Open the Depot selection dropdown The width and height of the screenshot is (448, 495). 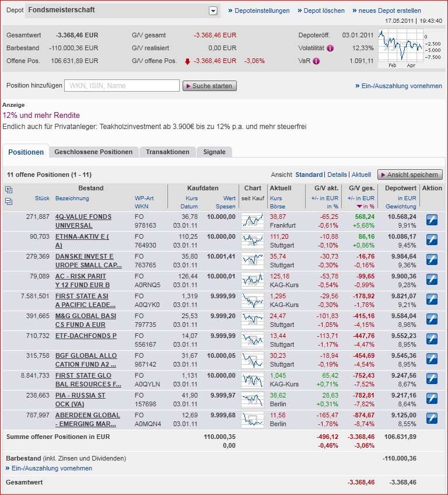213,11
